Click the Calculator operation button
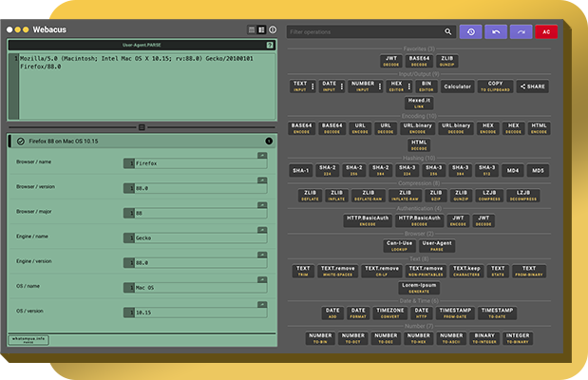The height and width of the screenshot is (380, 588). pos(457,86)
